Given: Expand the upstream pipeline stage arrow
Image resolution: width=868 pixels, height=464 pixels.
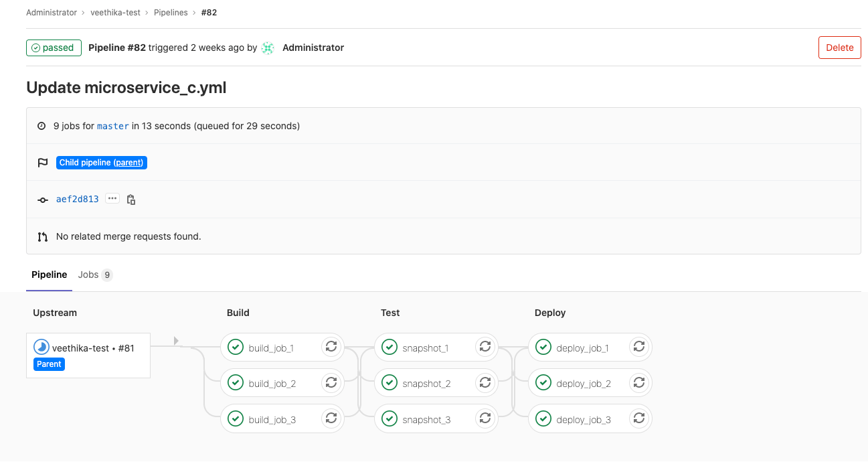Looking at the screenshot, I should (x=176, y=340).
